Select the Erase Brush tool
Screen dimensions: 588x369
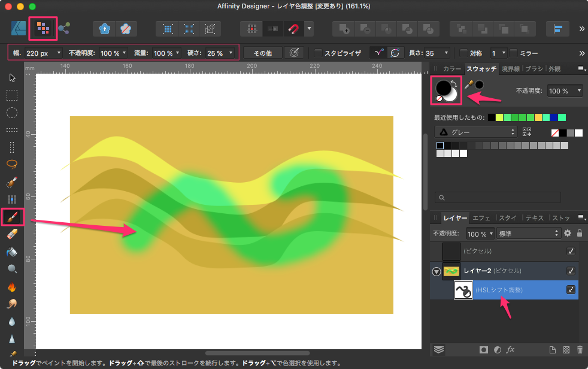coord(12,235)
